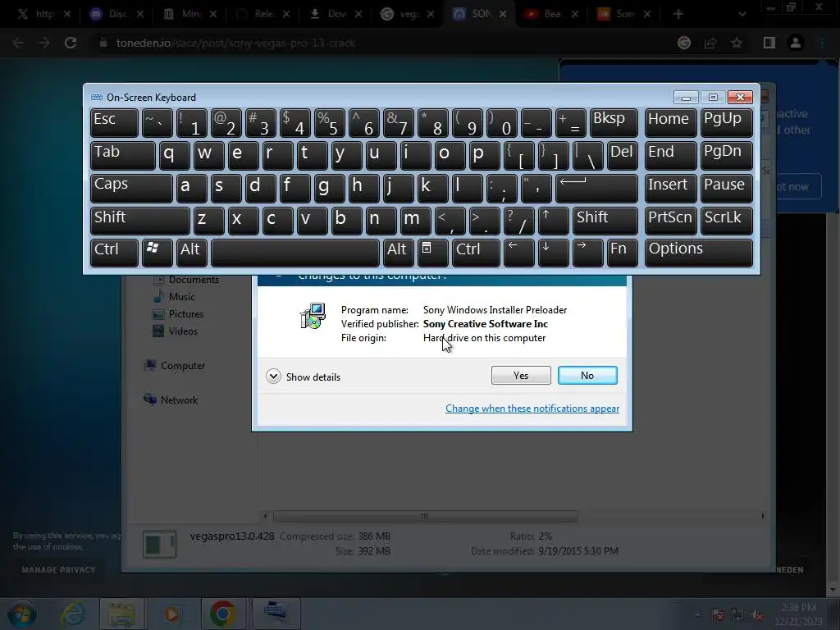The height and width of the screenshot is (630, 840).
Task: Reload the toneden.io page
Action: tap(71, 43)
